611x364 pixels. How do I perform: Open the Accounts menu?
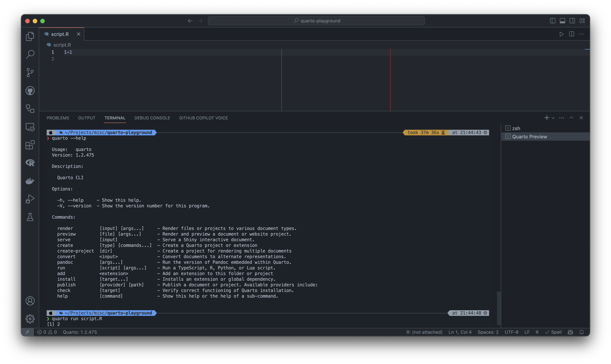click(30, 301)
